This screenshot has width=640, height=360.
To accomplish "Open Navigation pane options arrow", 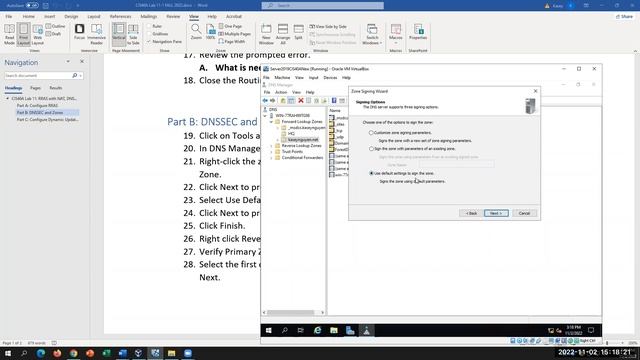I will point(68,62).
